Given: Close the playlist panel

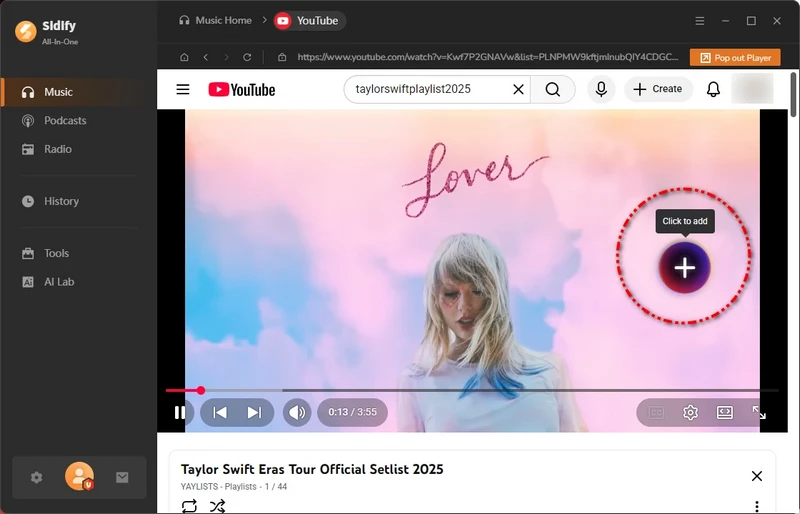Looking at the screenshot, I should [757, 476].
